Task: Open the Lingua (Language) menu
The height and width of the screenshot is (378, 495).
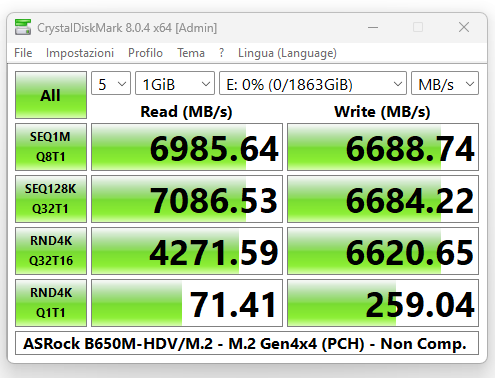Action: click(287, 53)
